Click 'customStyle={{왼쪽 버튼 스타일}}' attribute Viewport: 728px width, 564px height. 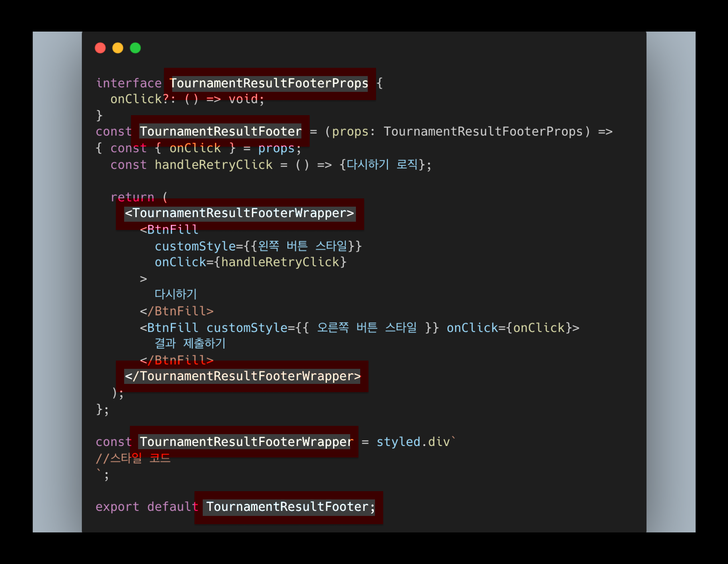click(x=258, y=246)
